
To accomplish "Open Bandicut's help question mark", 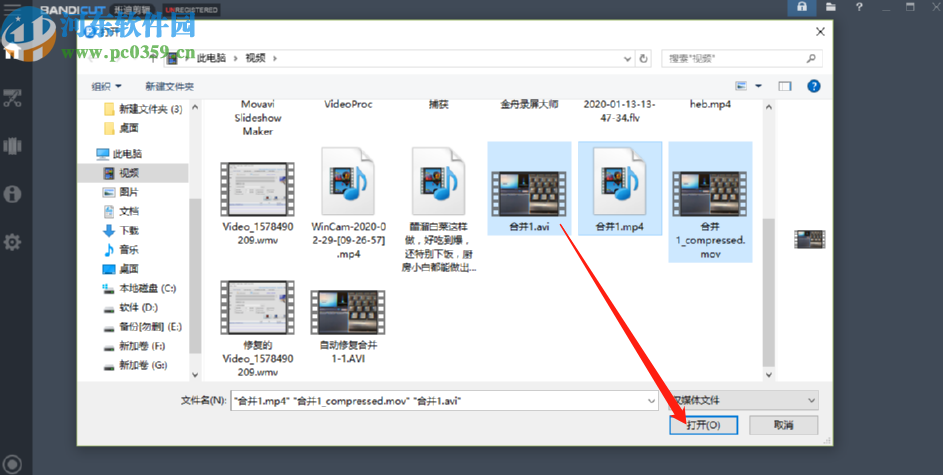I will [859, 7].
